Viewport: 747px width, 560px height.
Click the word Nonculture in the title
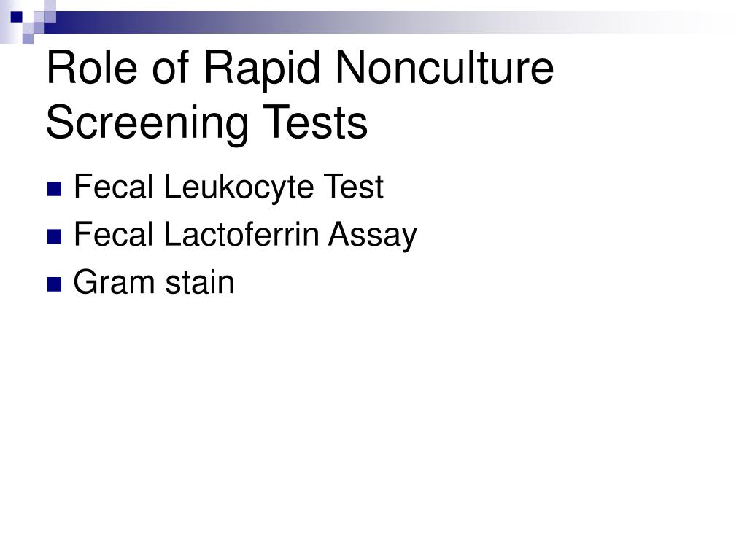coord(444,68)
